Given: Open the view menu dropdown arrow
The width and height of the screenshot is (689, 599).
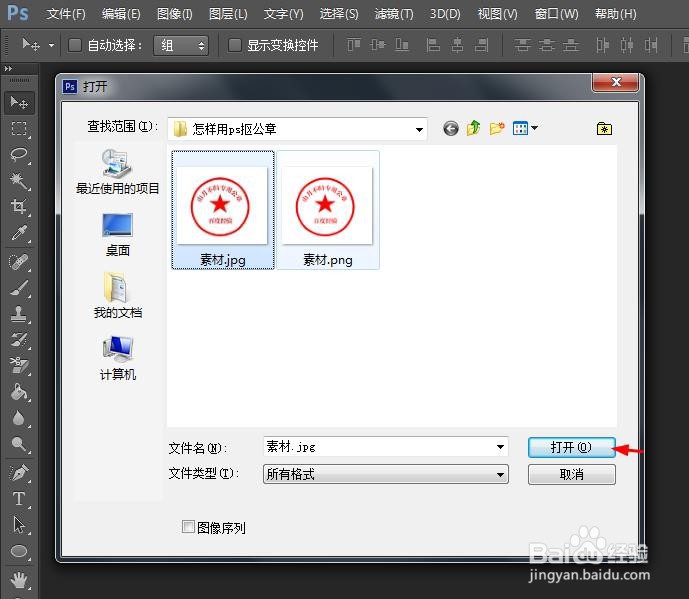Looking at the screenshot, I should point(534,128).
